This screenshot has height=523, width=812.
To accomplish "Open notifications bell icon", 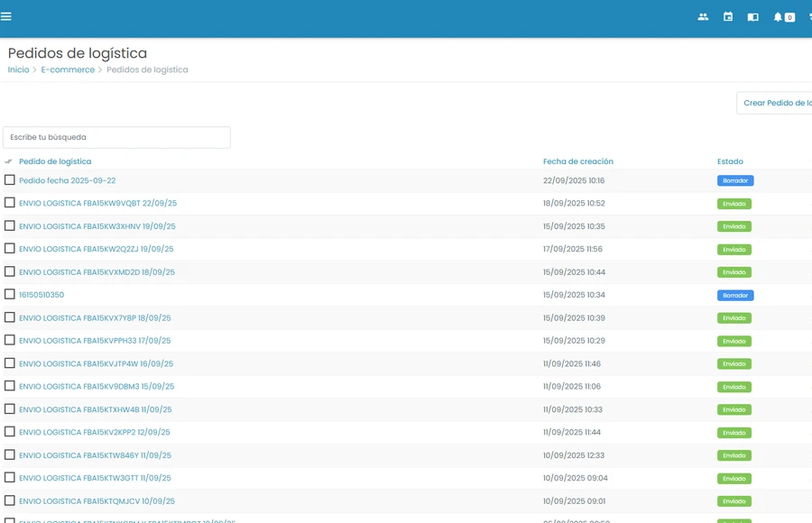I will pyautogui.click(x=778, y=17).
